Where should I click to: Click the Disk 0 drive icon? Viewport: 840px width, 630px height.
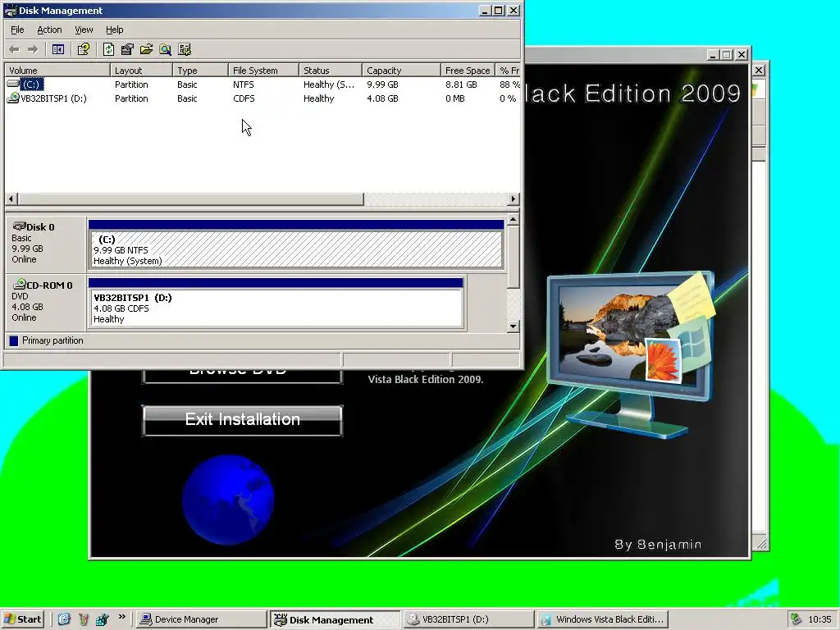pyautogui.click(x=20, y=226)
